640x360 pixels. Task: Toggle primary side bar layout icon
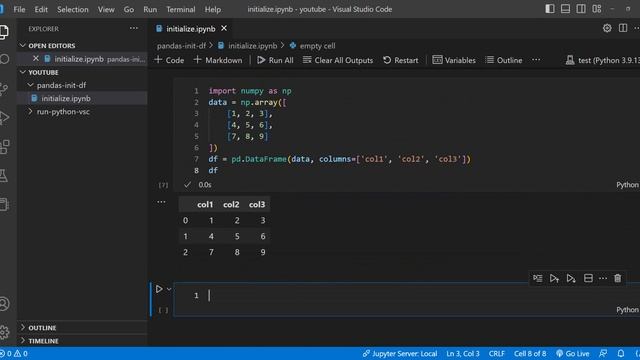point(550,9)
